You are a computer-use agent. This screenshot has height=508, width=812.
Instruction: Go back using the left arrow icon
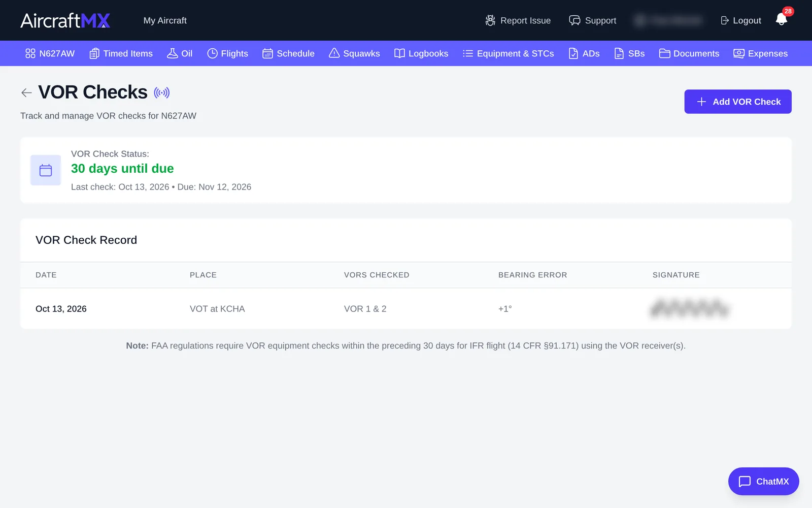(26, 92)
